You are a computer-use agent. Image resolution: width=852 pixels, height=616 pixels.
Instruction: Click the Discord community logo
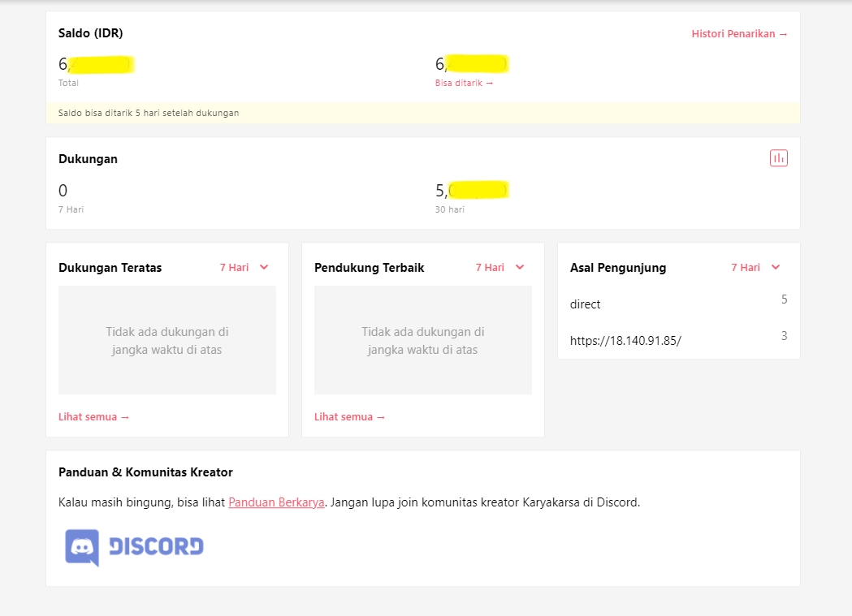point(135,547)
